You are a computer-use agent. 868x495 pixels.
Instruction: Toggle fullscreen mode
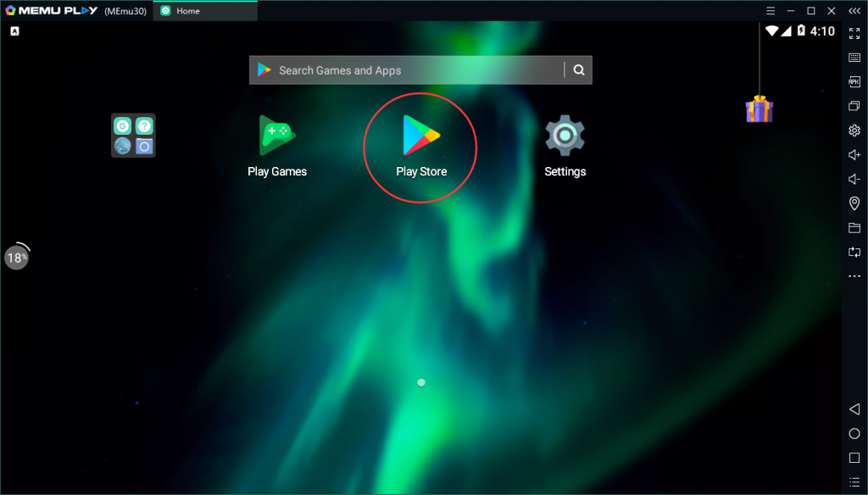[x=854, y=33]
